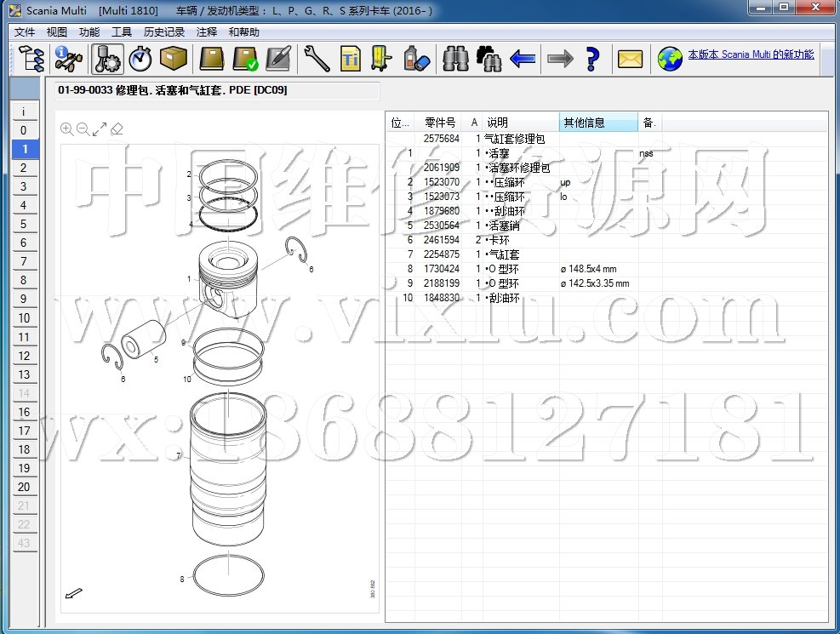Toggle the engine parts catalog toolbar button
This screenshot has width=840, height=634.
[106, 59]
